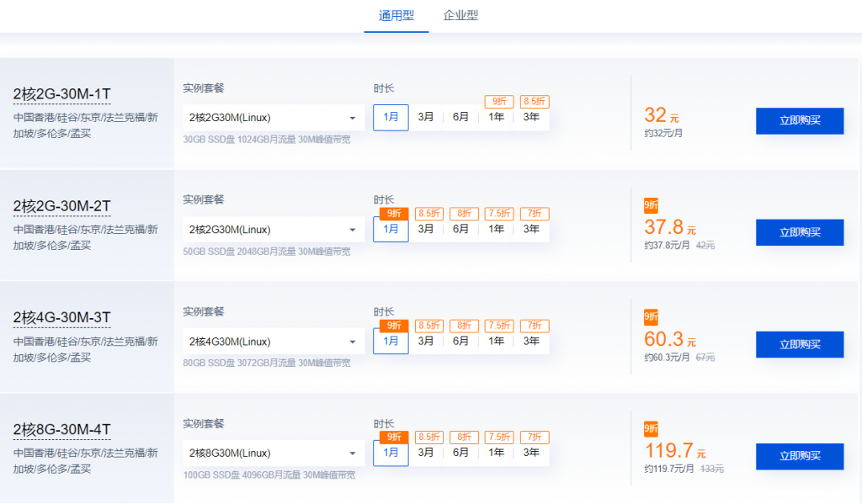Expand the package dropdown in 2核2G-30M-2T row
862x504 pixels.
[x=273, y=230]
